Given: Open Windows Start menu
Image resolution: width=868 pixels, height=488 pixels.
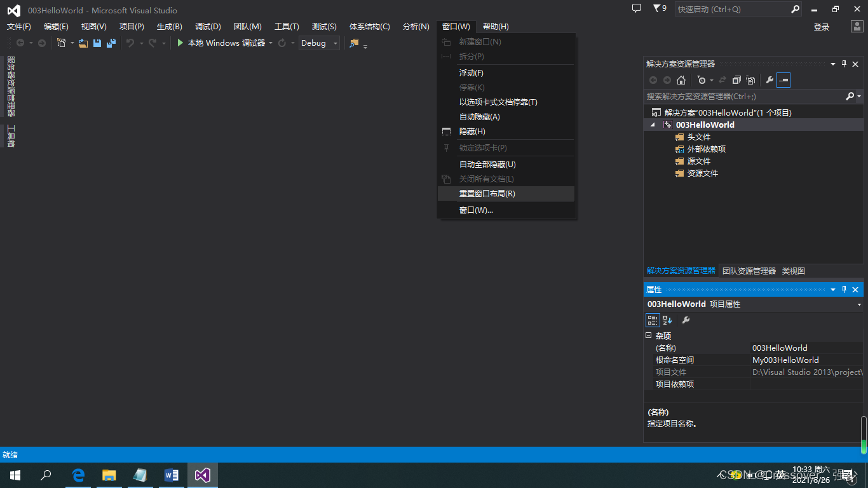Looking at the screenshot, I should point(15,475).
